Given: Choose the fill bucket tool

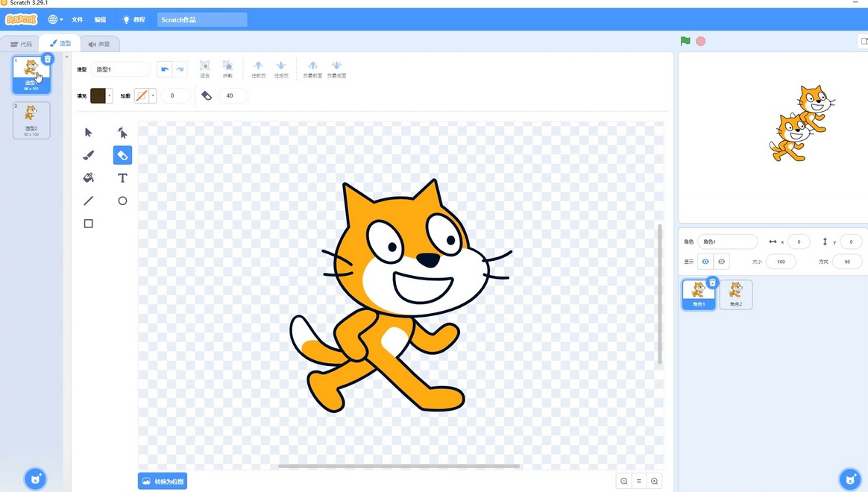Looking at the screenshot, I should [89, 177].
